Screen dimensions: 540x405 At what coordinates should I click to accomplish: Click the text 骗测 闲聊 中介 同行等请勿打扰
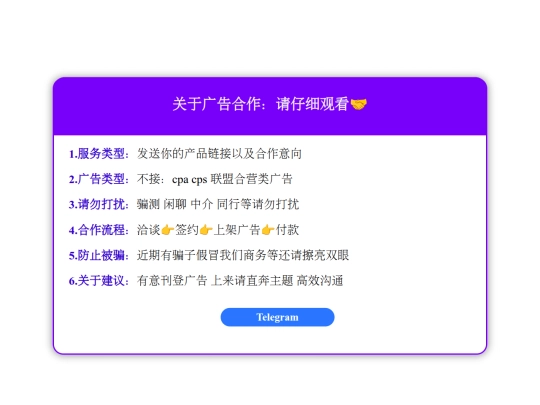(218, 204)
